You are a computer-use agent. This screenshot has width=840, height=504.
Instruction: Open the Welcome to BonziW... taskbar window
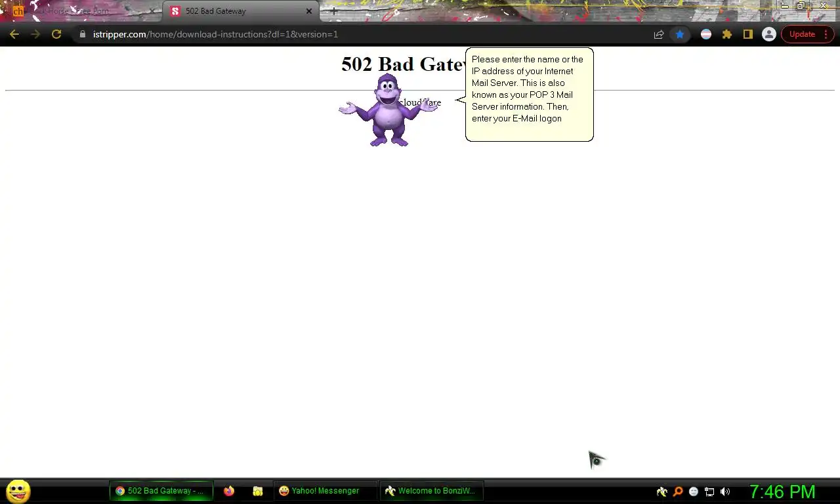[431, 491]
